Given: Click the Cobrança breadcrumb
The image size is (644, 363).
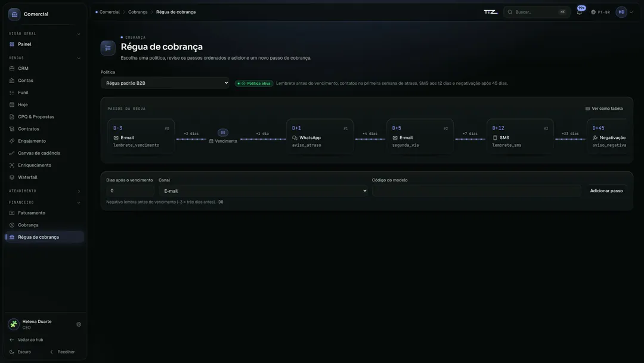Looking at the screenshot, I should point(138,13).
